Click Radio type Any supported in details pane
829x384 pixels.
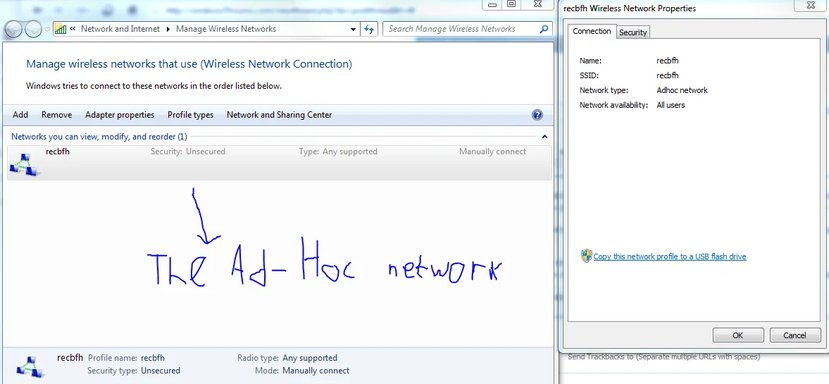pos(310,358)
